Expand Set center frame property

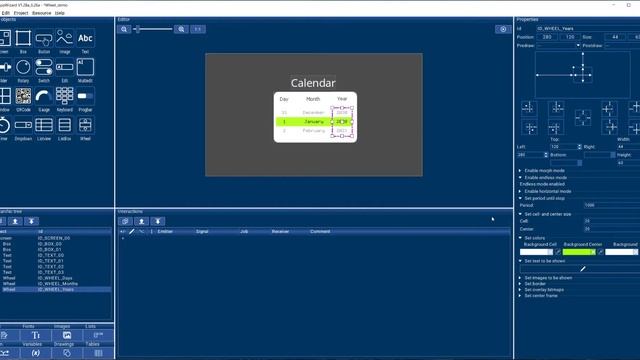(x=520, y=296)
